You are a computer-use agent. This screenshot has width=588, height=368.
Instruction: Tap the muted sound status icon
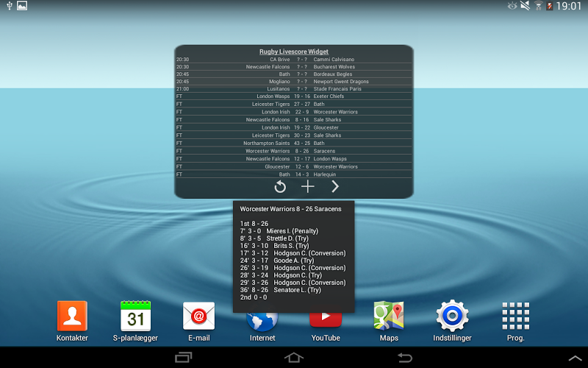point(525,6)
